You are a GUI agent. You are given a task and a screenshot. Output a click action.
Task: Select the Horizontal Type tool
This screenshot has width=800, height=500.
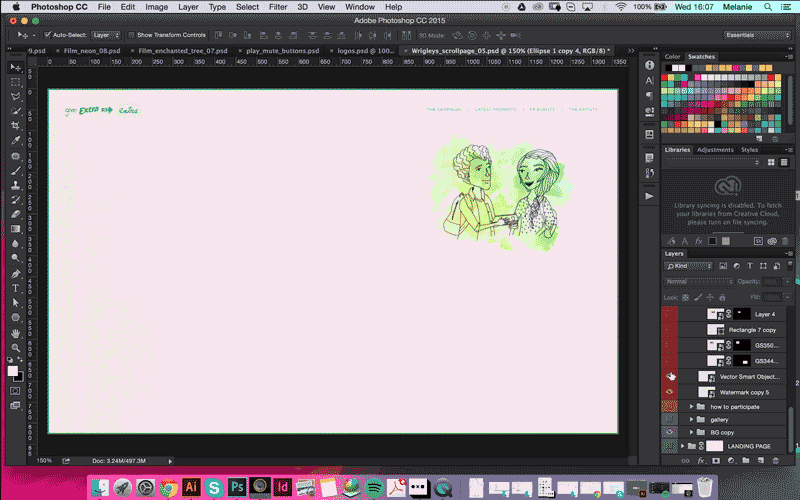16,288
